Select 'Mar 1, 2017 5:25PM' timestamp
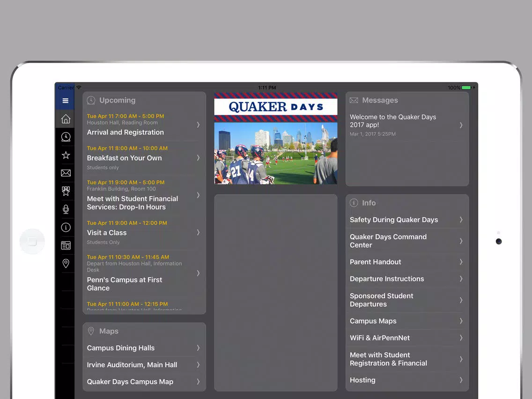Screen dimensions: 532x399 point(372,134)
